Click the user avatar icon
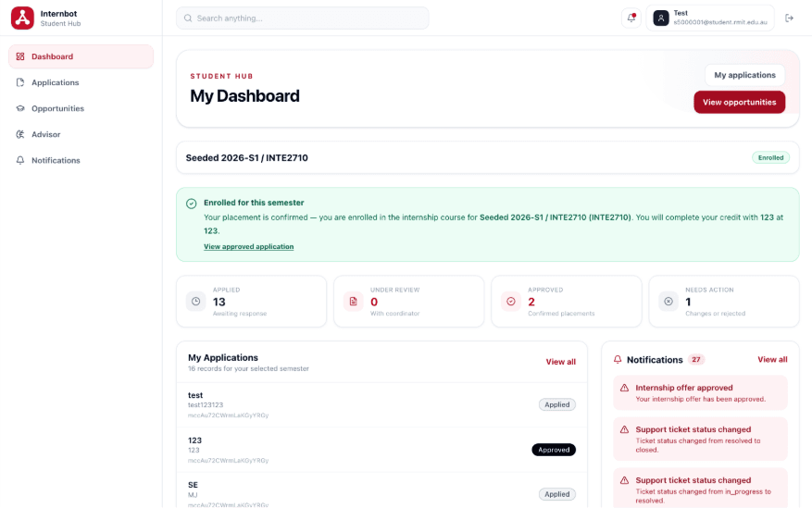Screen dimensions: 812x508 [x=661, y=19]
